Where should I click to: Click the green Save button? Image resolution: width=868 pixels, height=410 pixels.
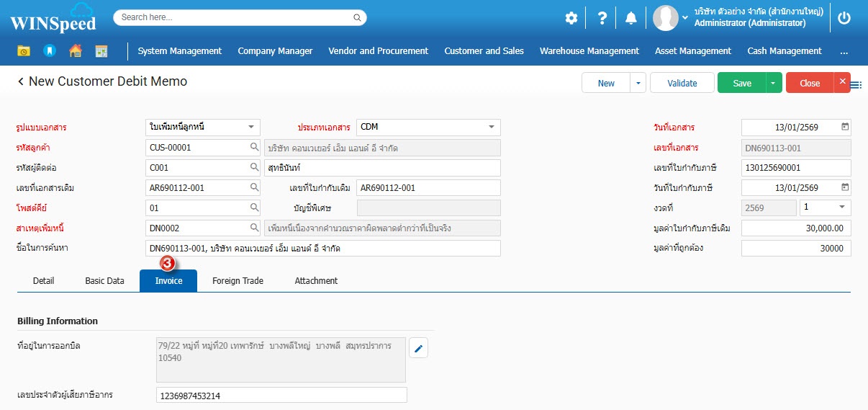(x=741, y=83)
